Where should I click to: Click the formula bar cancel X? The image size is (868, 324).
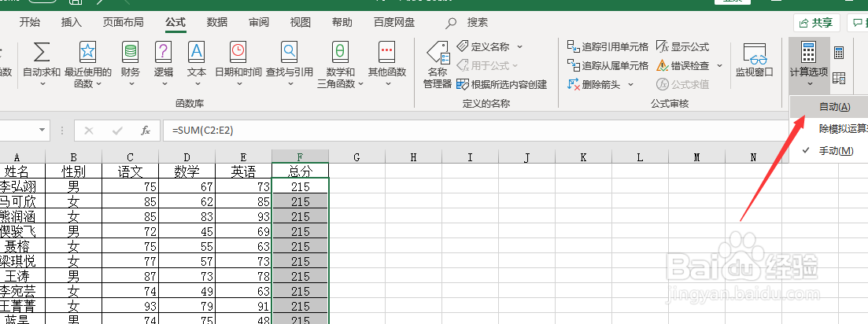[89, 131]
